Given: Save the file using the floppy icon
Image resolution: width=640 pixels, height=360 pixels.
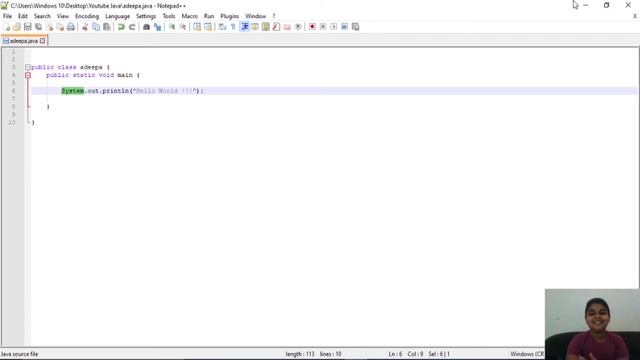Looking at the screenshot, I should (x=27, y=27).
